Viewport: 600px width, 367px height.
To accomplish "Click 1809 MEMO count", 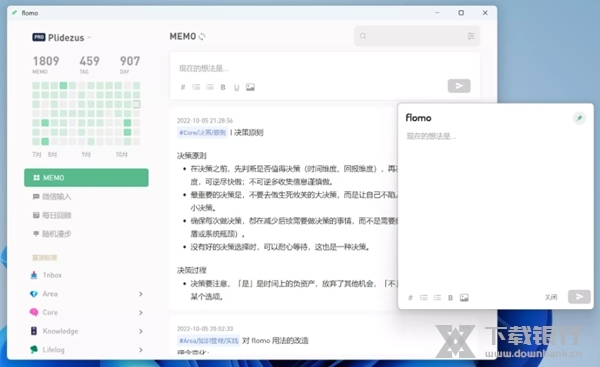I will [x=46, y=64].
